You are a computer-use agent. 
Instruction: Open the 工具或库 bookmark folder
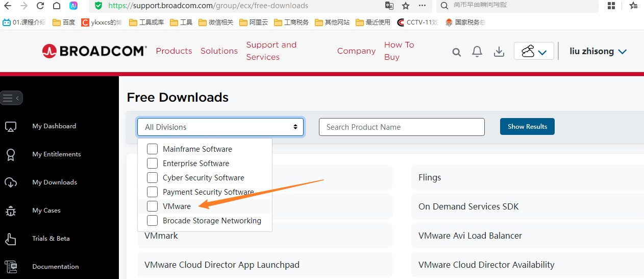point(146,22)
